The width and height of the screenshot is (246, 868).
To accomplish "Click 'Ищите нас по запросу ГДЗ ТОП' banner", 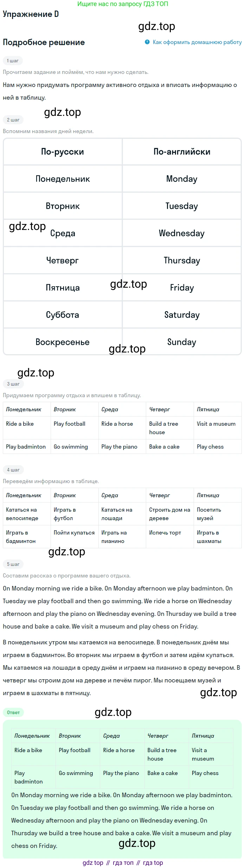I will tap(123, 4).
